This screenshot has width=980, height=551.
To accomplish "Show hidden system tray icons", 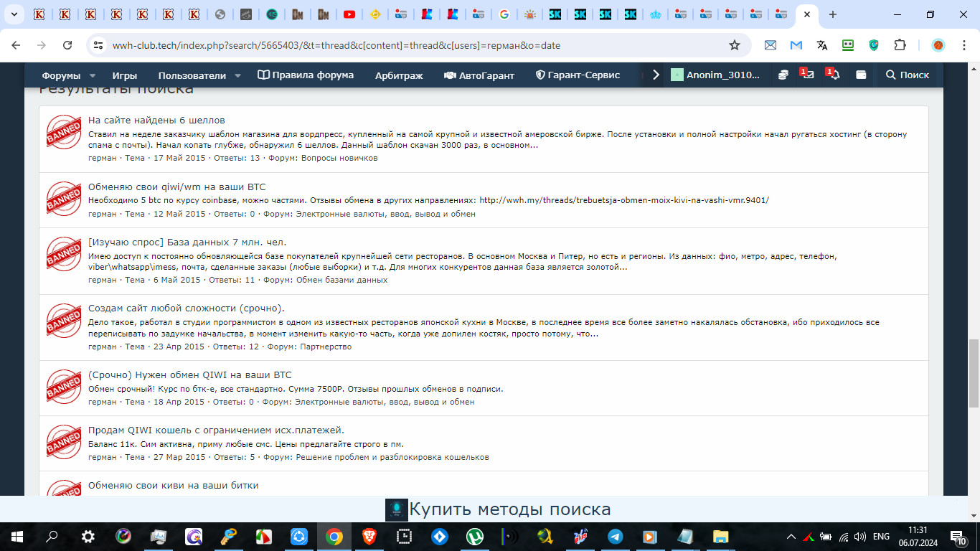I will (791, 536).
